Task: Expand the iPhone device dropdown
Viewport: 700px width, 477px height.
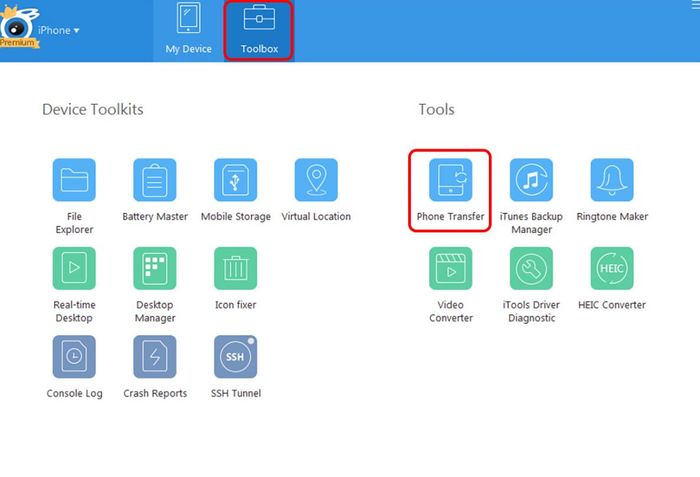Action: 58,30
